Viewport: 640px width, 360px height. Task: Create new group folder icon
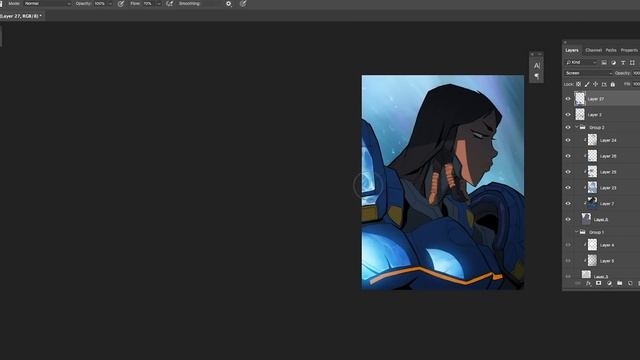[x=620, y=283]
